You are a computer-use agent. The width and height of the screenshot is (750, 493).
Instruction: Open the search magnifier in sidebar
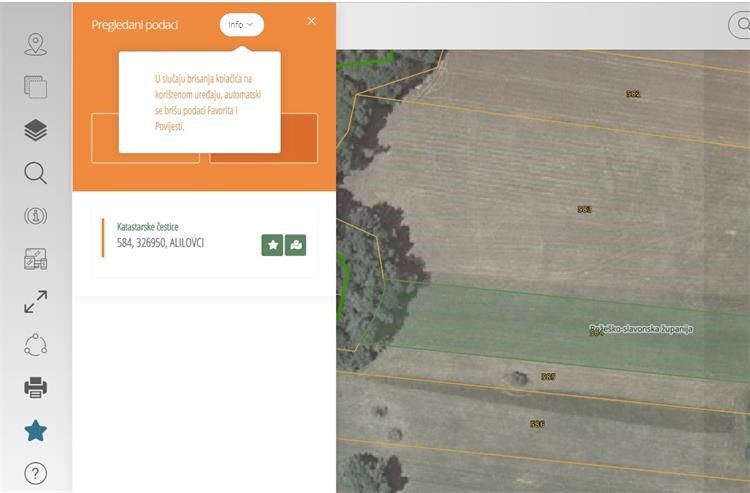(x=36, y=173)
